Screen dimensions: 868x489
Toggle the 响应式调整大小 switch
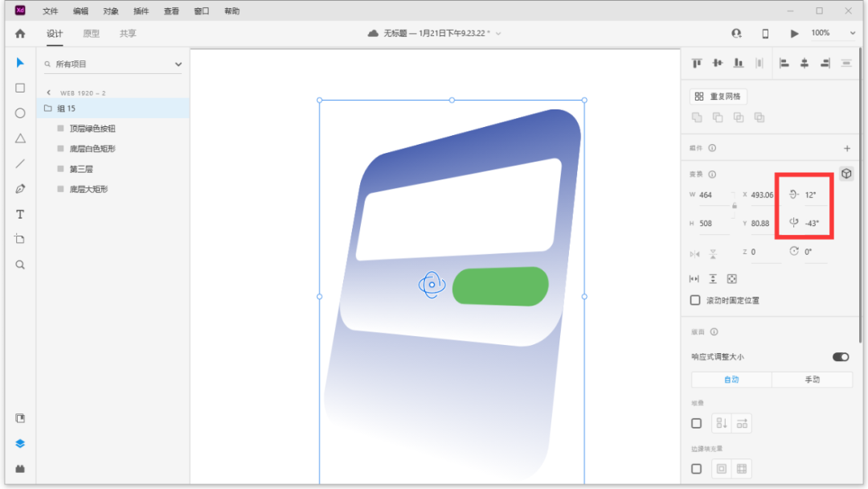coord(841,356)
